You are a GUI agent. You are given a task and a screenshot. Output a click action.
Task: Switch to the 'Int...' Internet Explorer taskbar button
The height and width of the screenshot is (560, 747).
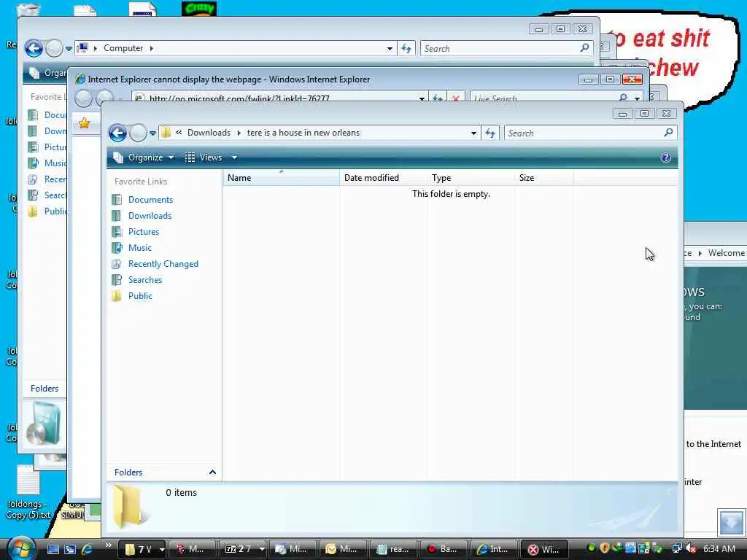point(493,550)
